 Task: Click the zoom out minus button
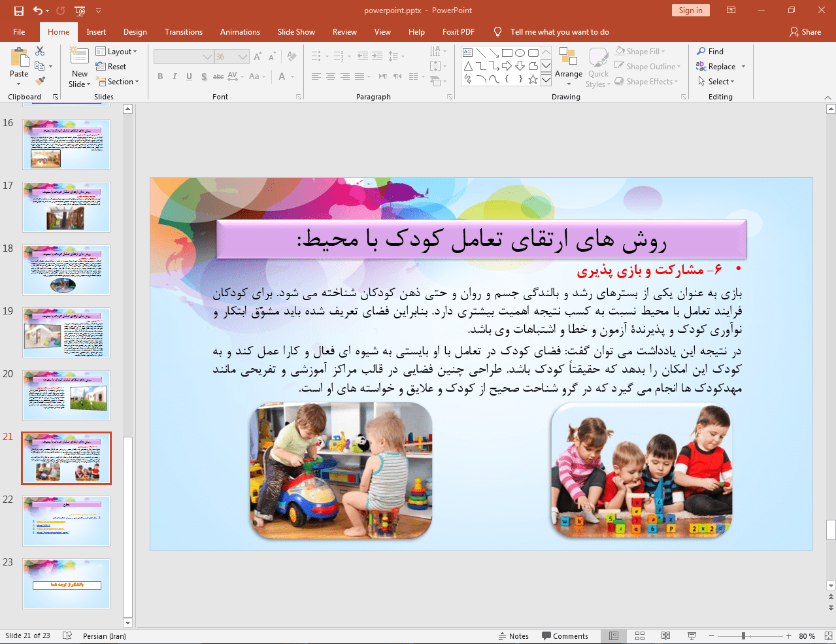click(x=712, y=636)
